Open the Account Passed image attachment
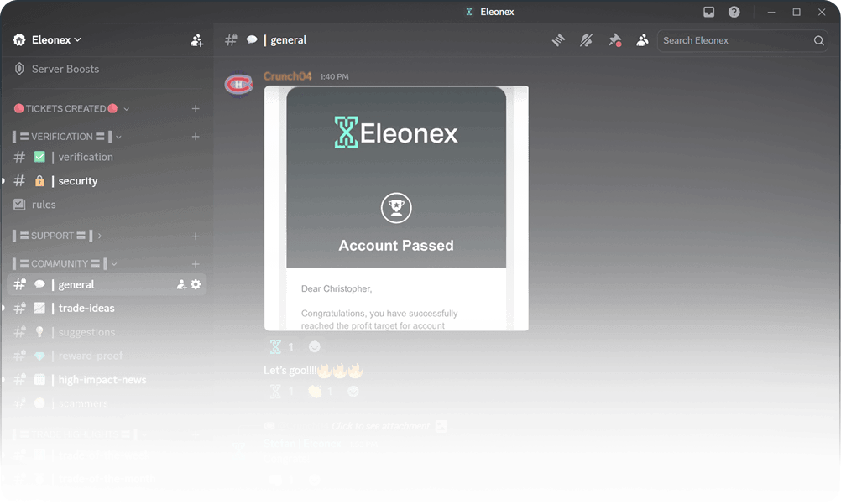 396,208
